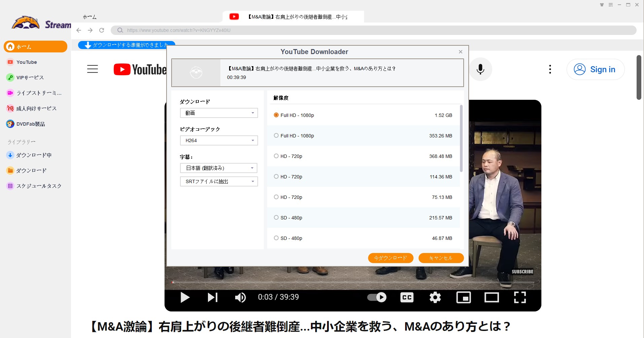
Task: Click the 00:39:39 duration text
Action: (x=237, y=77)
